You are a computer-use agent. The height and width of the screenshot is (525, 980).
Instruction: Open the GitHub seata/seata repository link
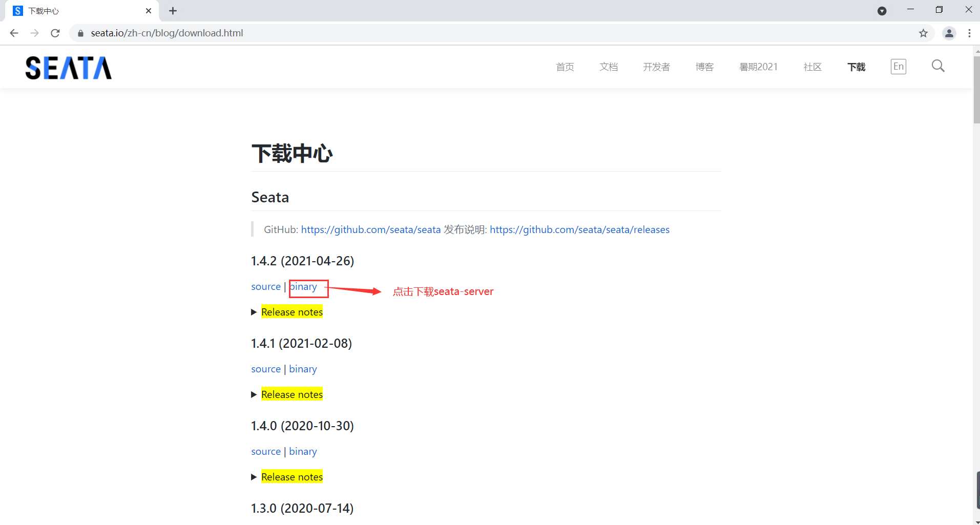tap(370, 229)
